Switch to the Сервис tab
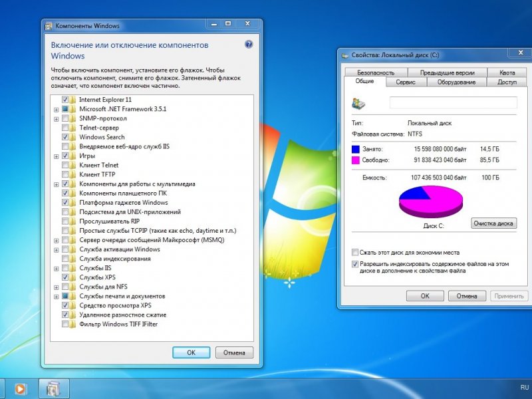This screenshot has width=532, height=399. (406, 82)
